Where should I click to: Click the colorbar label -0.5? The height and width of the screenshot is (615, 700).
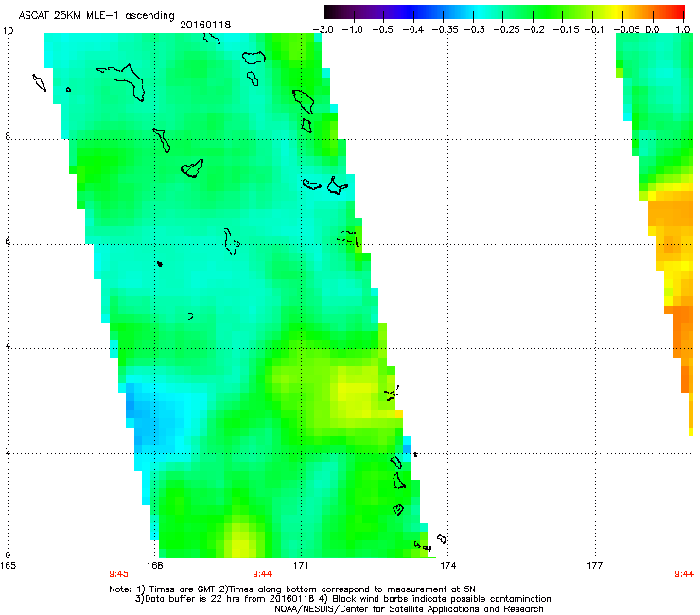click(x=382, y=30)
